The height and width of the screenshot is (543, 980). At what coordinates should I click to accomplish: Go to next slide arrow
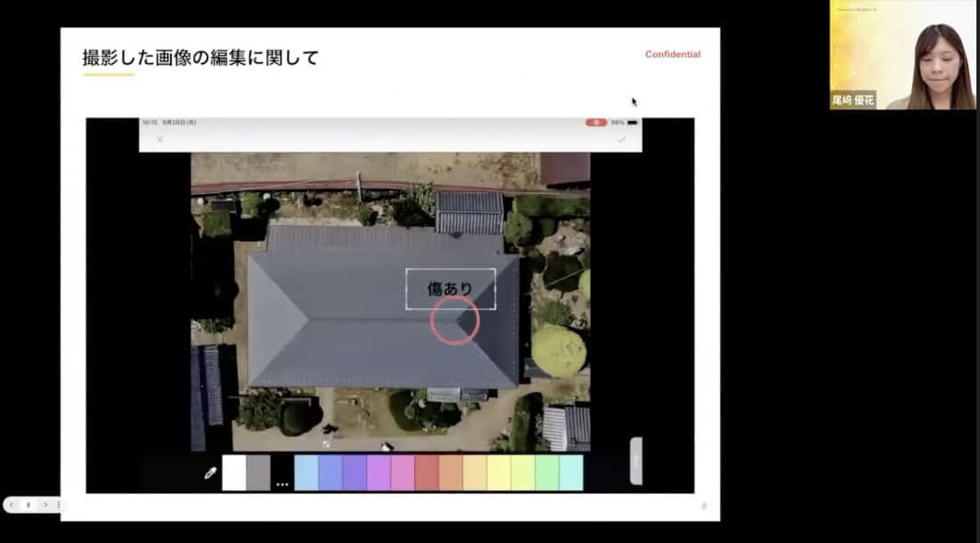(45, 505)
